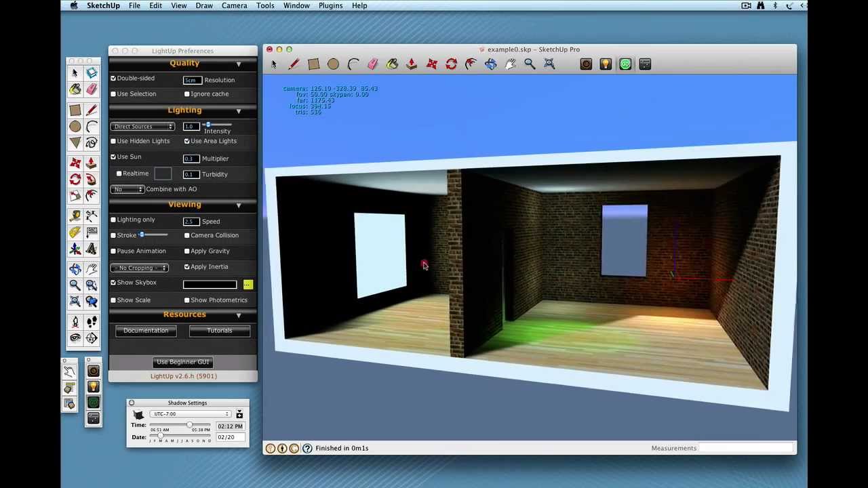
Task: Toggle Use Area Lights off
Action: pos(186,141)
